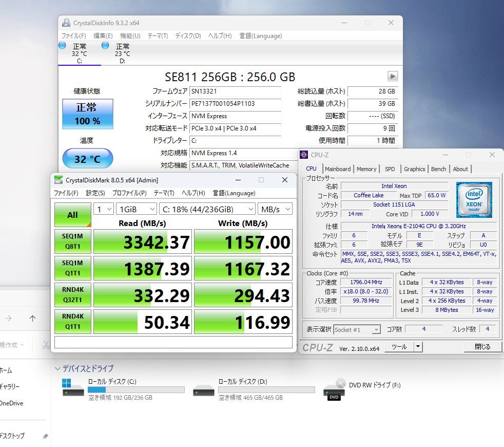Click the RND4K Q1T1 write value 116.99
The image size is (504, 447).
(x=243, y=322)
